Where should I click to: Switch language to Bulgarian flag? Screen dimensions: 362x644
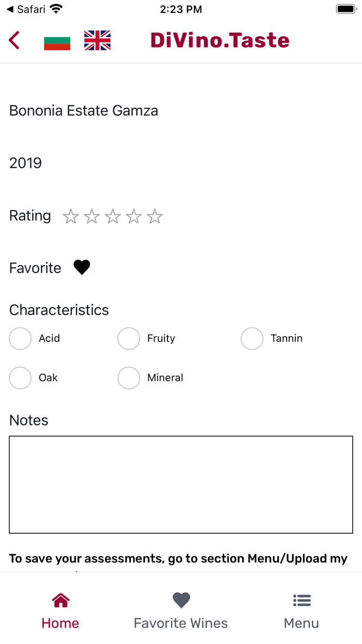pos(57,41)
